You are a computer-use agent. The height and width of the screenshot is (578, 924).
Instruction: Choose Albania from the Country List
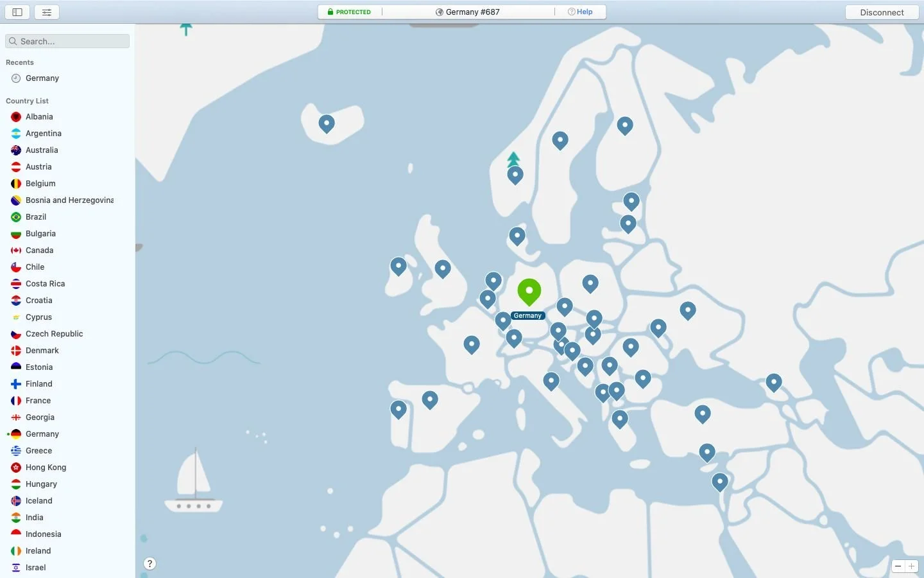click(x=39, y=117)
